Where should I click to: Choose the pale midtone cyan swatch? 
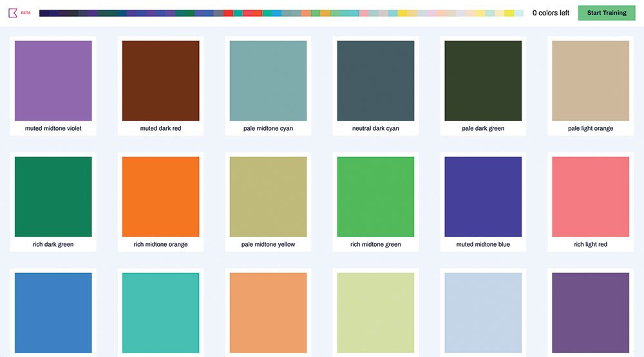point(268,81)
